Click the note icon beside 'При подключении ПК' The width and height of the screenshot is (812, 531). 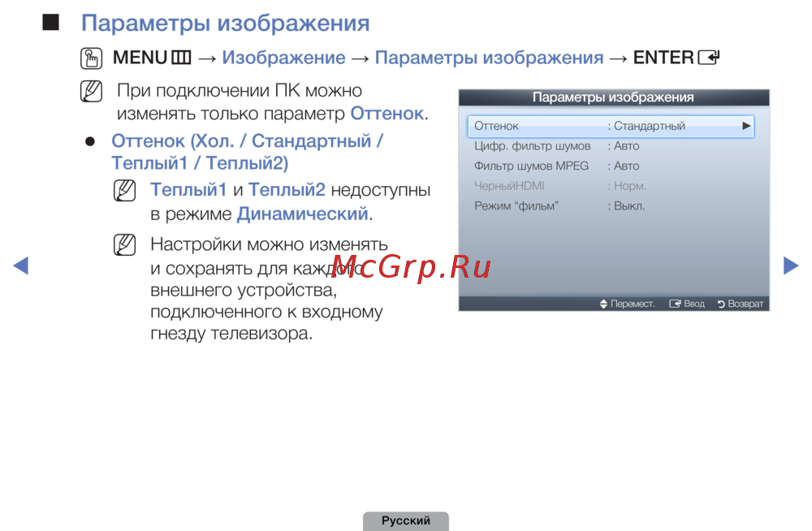[x=92, y=92]
